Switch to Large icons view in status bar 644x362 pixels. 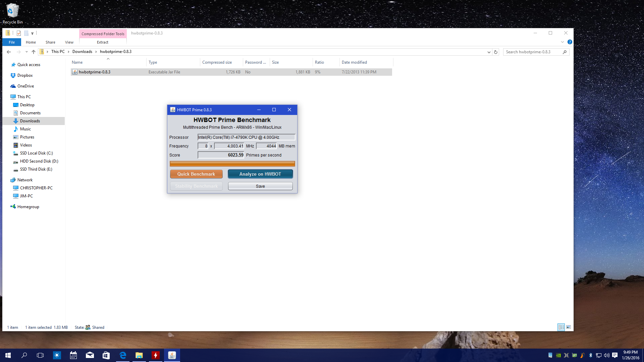[x=569, y=327]
